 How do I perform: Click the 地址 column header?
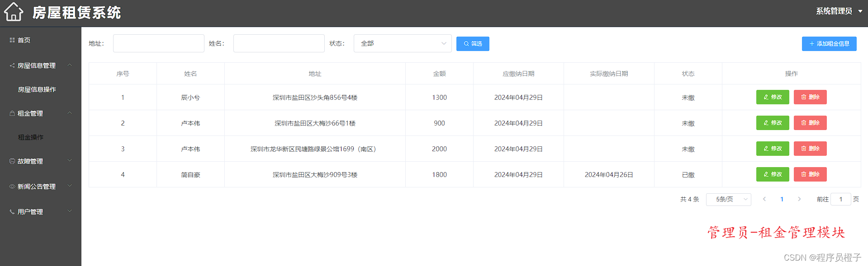click(x=315, y=74)
